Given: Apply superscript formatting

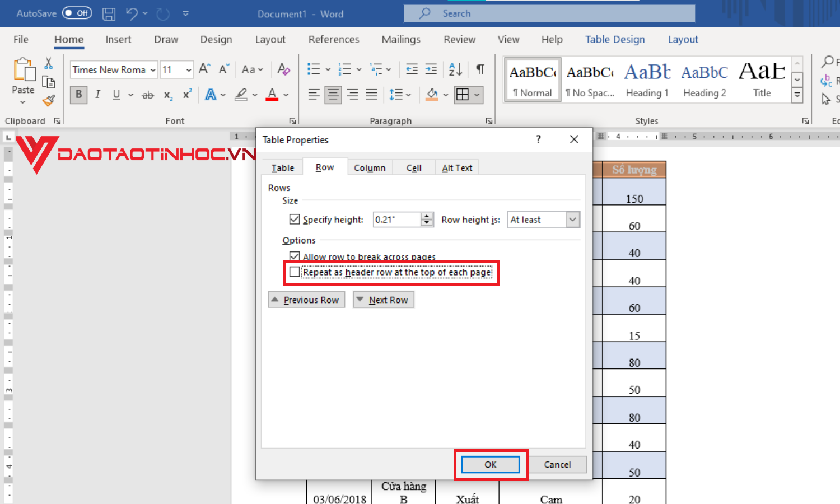Looking at the screenshot, I should point(186,95).
